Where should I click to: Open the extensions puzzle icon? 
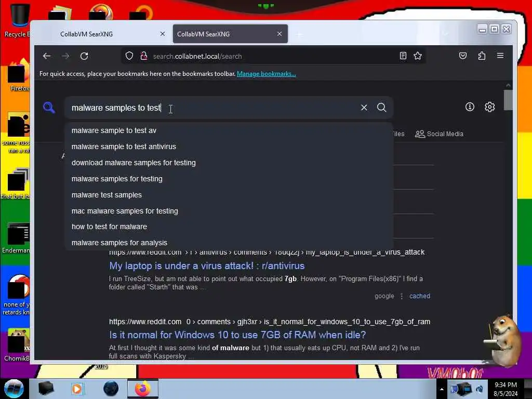(482, 56)
